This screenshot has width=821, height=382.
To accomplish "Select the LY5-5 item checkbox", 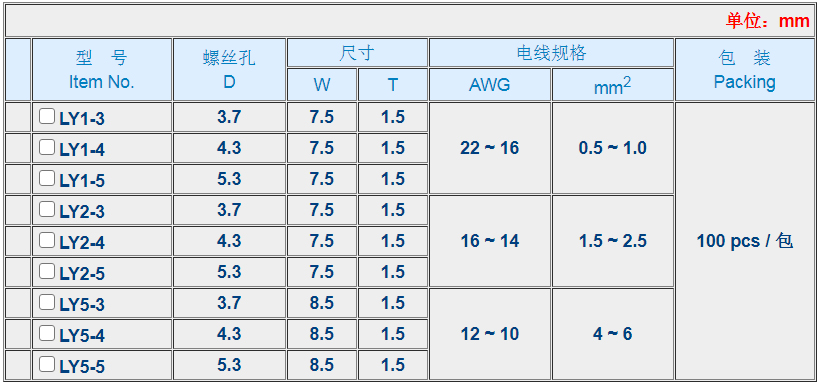I will tap(47, 364).
